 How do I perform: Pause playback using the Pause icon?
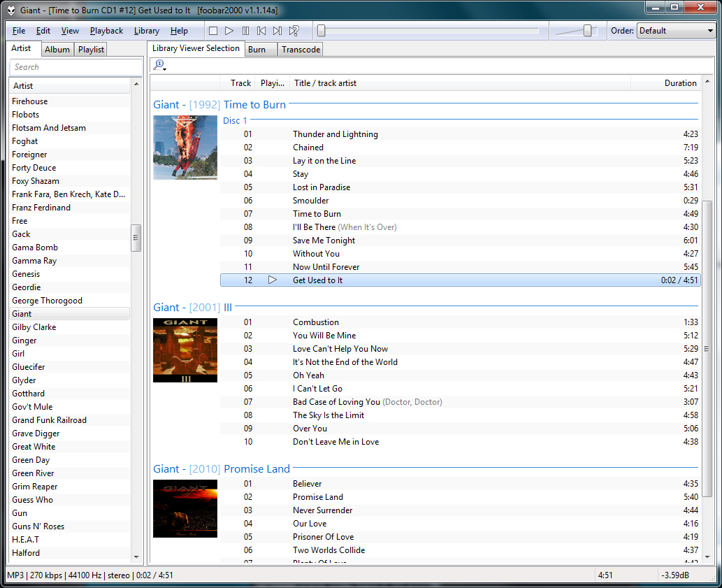245,30
